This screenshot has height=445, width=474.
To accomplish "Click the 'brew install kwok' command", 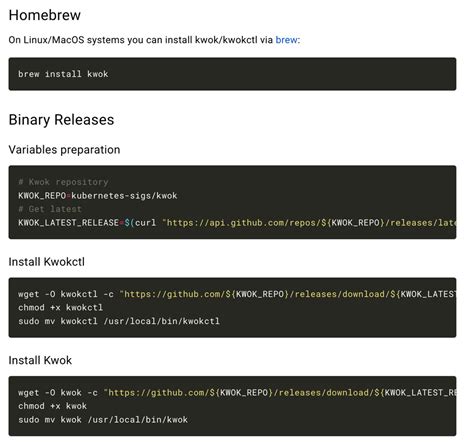I will [63, 74].
